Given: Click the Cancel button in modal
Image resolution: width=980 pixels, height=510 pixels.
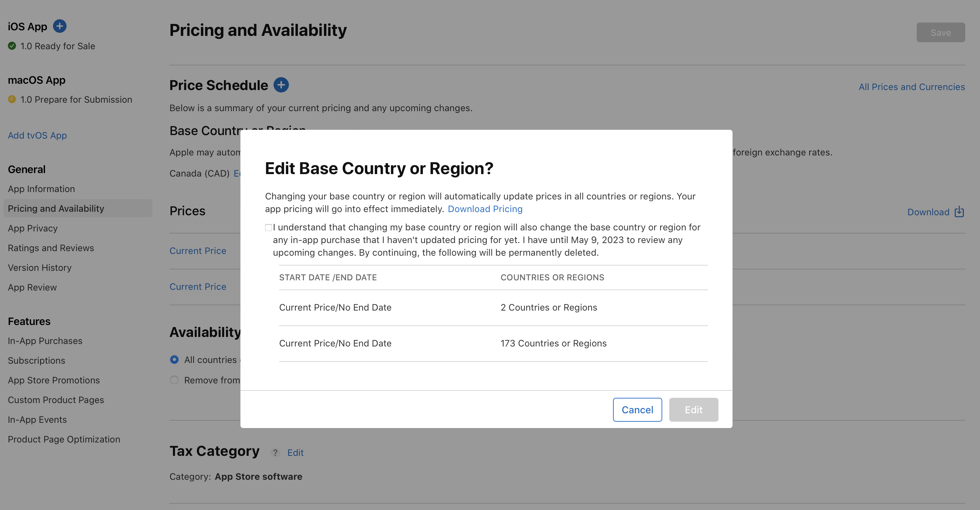Looking at the screenshot, I should (637, 409).
